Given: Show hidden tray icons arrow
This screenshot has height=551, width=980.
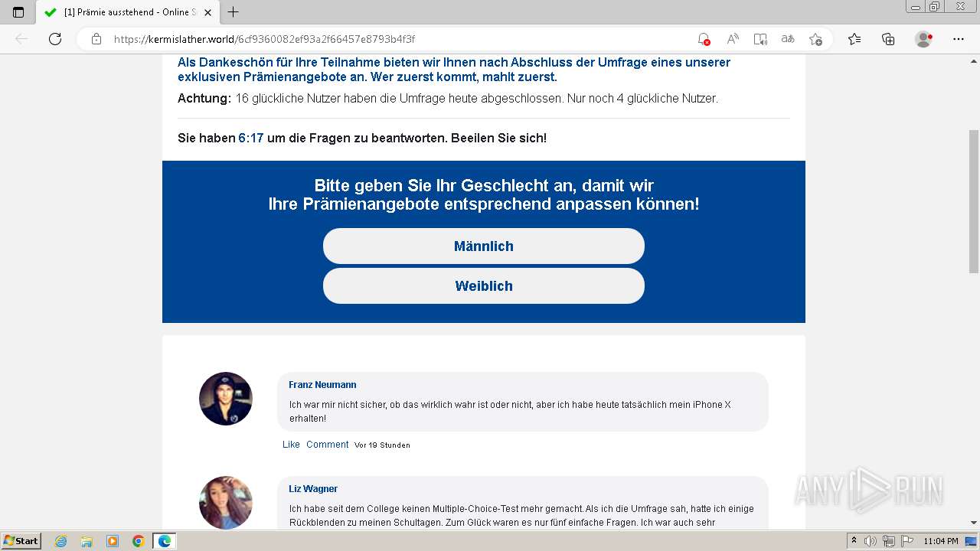Looking at the screenshot, I should click(854, 541).
